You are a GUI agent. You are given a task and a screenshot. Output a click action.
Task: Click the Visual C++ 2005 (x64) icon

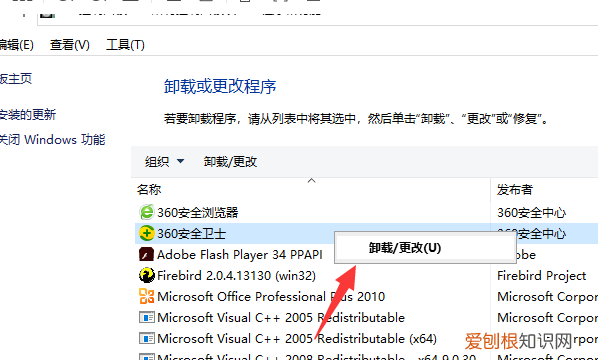146,338
